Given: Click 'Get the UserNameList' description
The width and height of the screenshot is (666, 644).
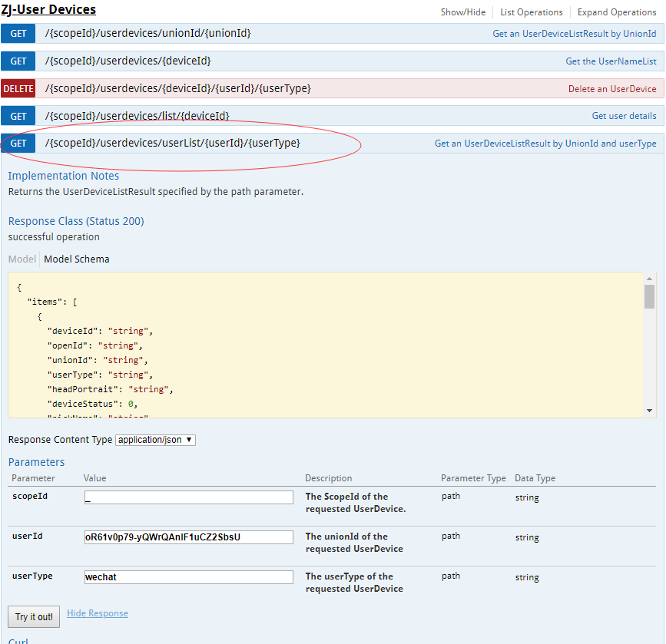Looking at the screenshot, I should tap(611, 61).
